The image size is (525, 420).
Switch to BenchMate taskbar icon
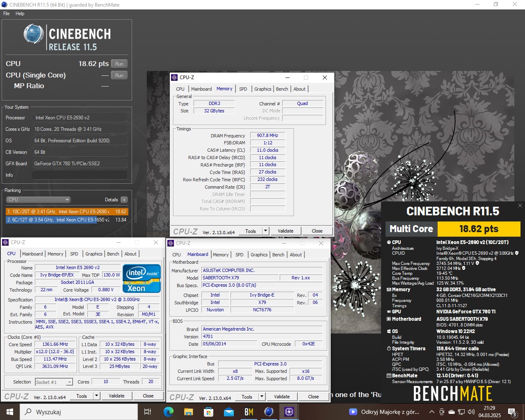click(249, 412)
